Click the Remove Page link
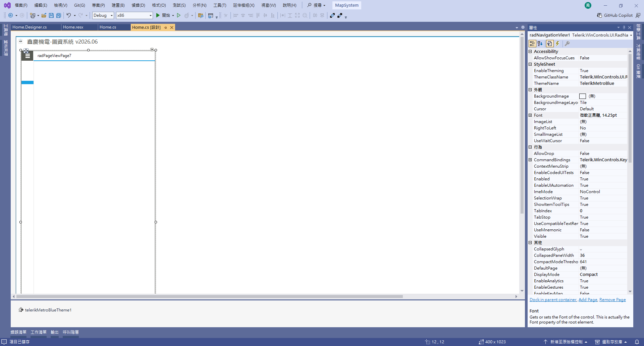This screenshot has width=644, height=346. pos(612,300)
